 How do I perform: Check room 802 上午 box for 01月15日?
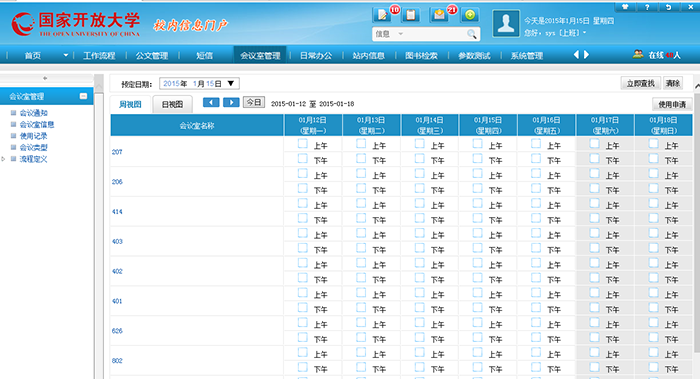point(478,353)
